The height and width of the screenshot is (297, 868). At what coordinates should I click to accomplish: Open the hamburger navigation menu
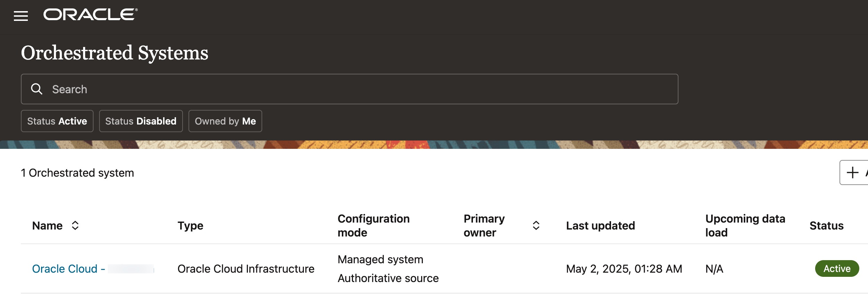[21, 16]
